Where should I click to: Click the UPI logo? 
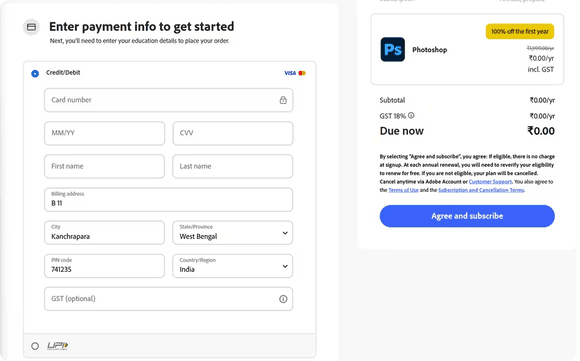point(57,346)
